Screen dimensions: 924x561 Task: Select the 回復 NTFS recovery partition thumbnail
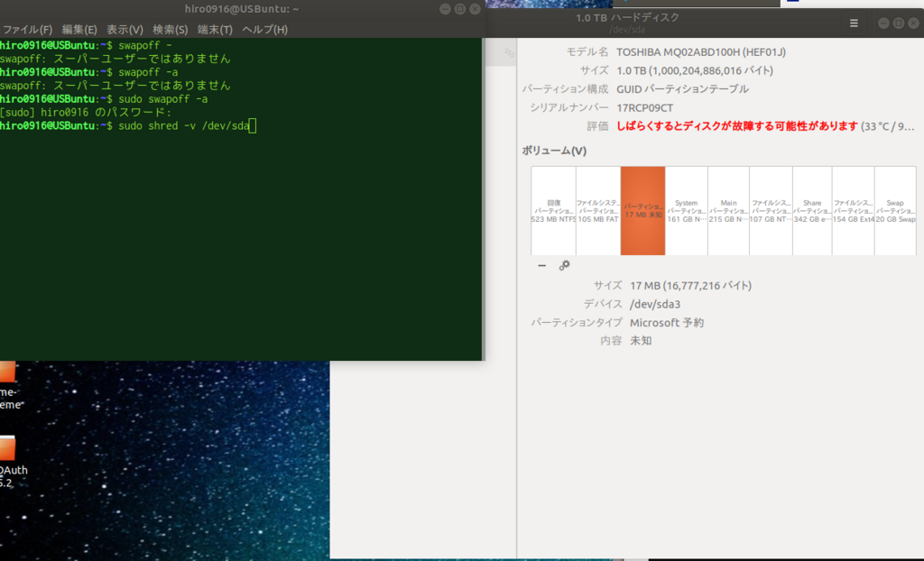tap(553, 210)
